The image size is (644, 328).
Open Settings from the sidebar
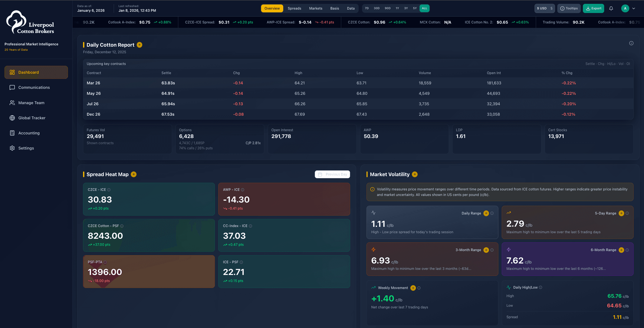(36, 148)
